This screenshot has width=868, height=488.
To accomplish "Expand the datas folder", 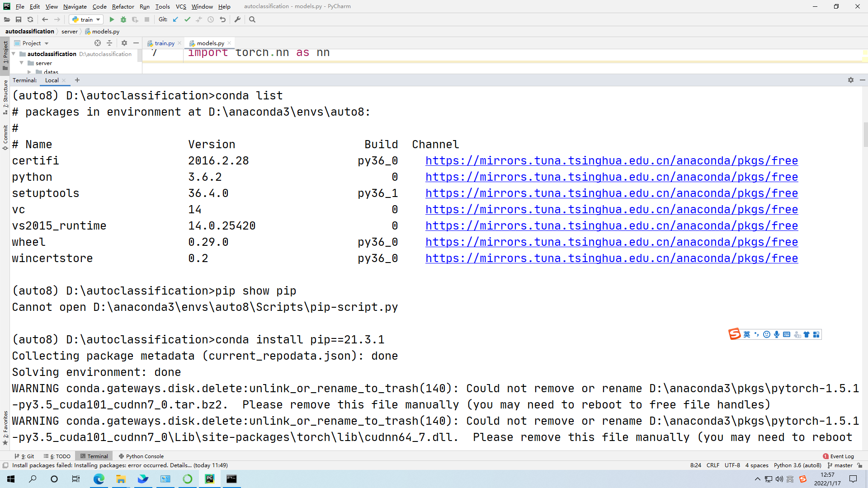I will pos(29,72).
